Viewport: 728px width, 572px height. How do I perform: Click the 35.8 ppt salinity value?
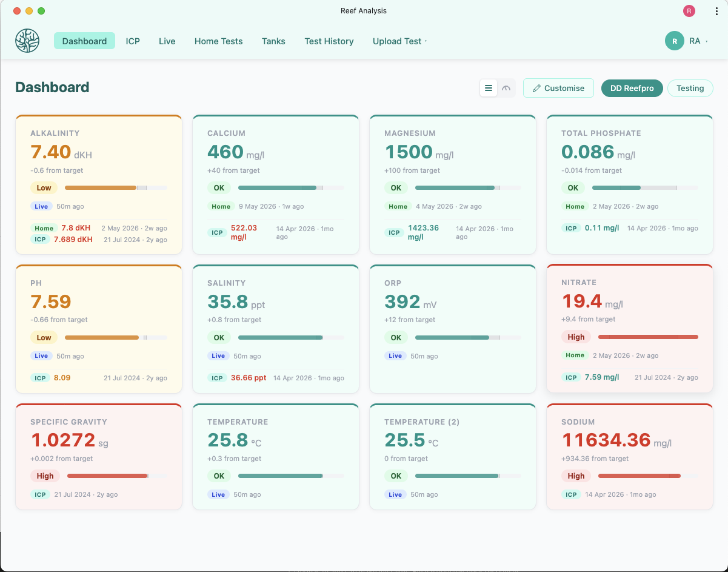click(x=236, y=301)
